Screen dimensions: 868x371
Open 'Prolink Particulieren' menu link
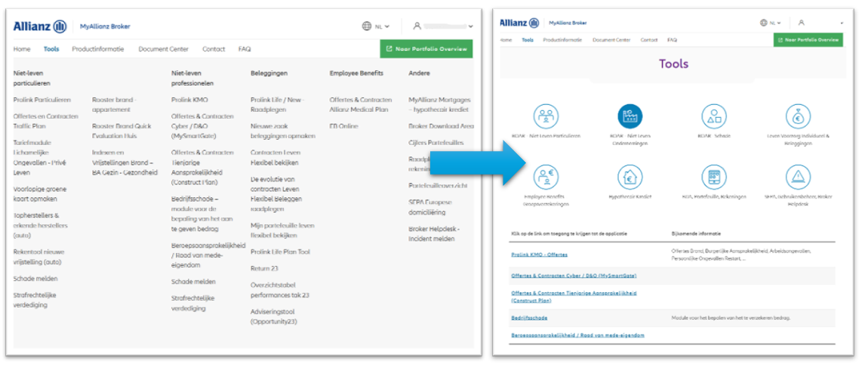click(x=42, y=100)
